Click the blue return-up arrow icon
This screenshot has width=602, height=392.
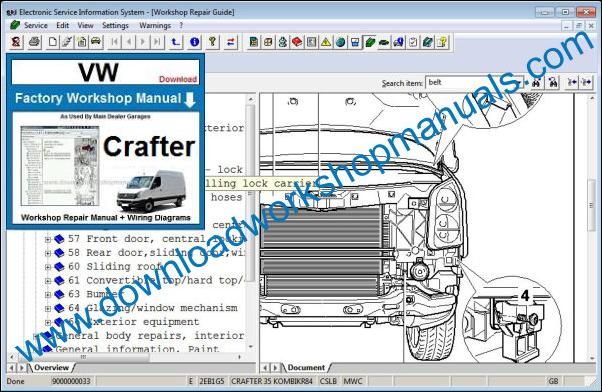[175, 42]
